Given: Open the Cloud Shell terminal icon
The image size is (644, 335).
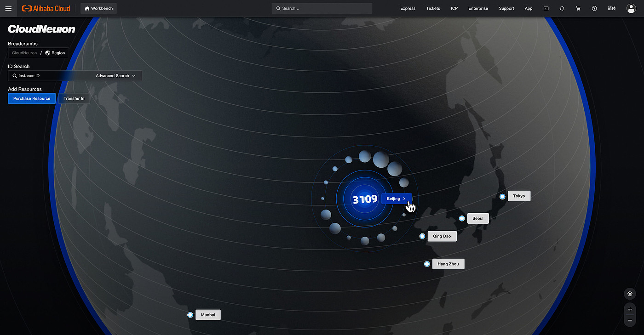Looking at the screenshot, I should point(546,8).
